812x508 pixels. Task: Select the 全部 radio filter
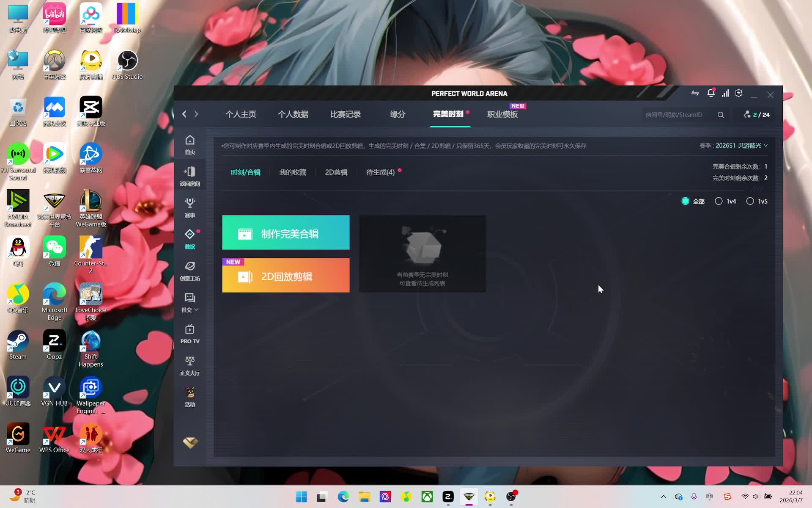point(686,202)
